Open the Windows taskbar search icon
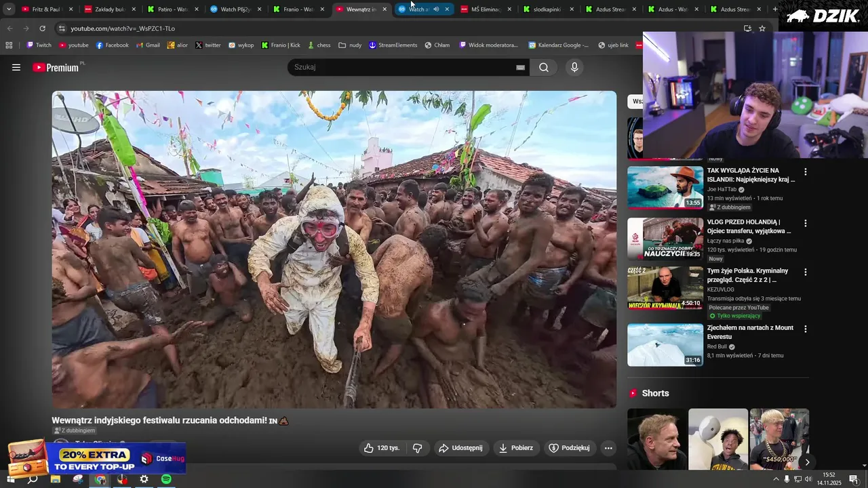868x488 pixels. click(x=33, y=479)
